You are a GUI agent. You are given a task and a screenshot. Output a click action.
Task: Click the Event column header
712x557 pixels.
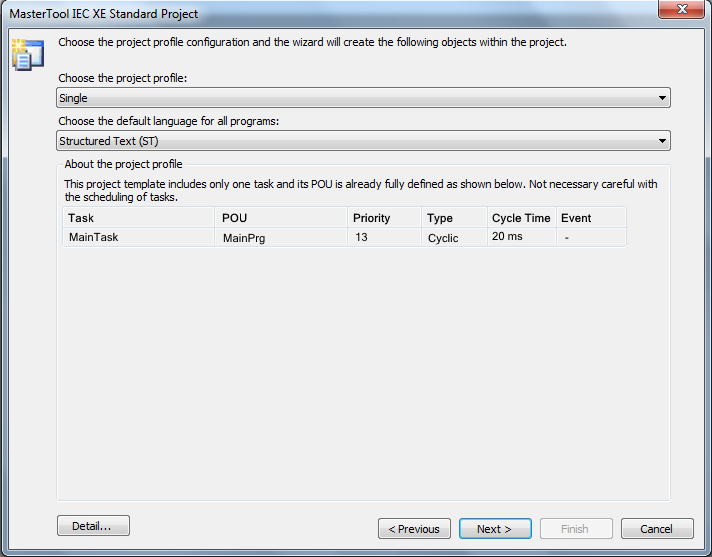pos(591,218)
